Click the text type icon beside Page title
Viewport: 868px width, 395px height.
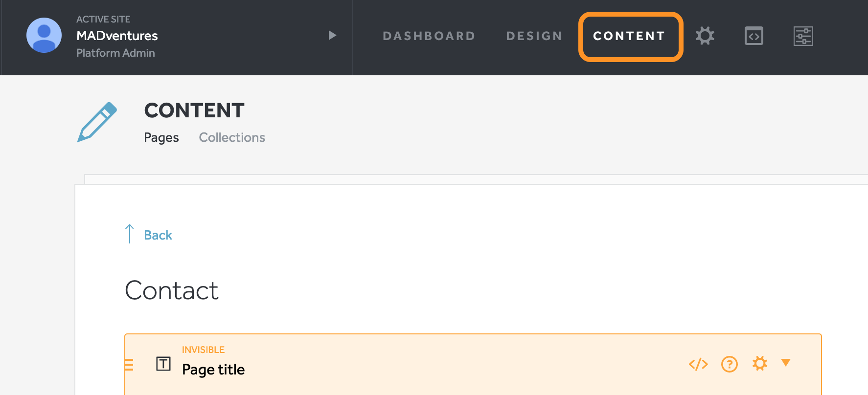click(x=163, y=364)
